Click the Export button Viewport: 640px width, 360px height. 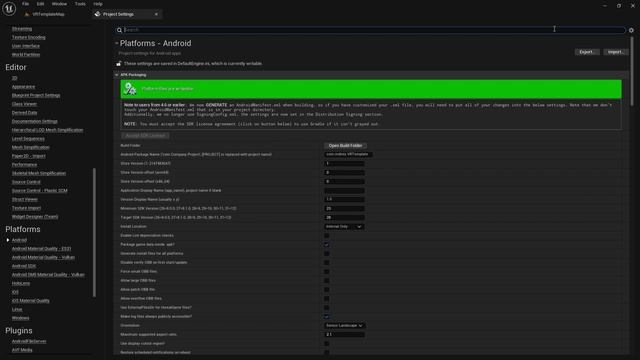(x=587, y=52)
